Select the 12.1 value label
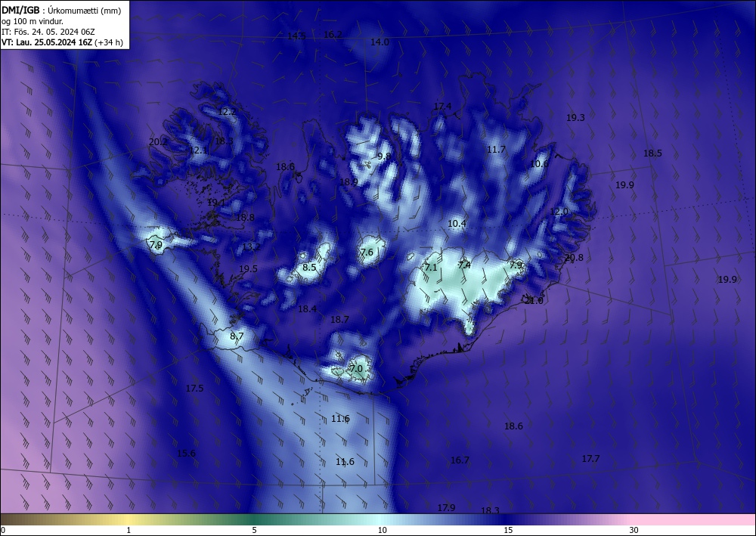 [x=197, y=150]
